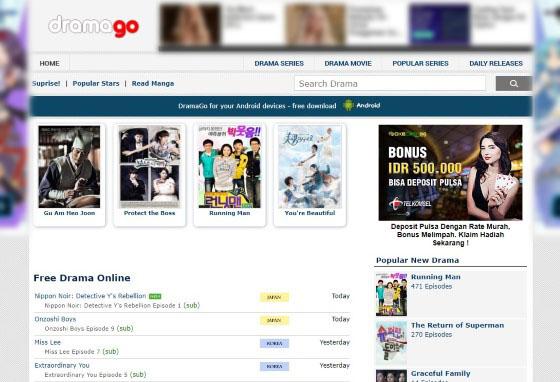Click the Popular Stars link
560x382 pixels.
96,84
